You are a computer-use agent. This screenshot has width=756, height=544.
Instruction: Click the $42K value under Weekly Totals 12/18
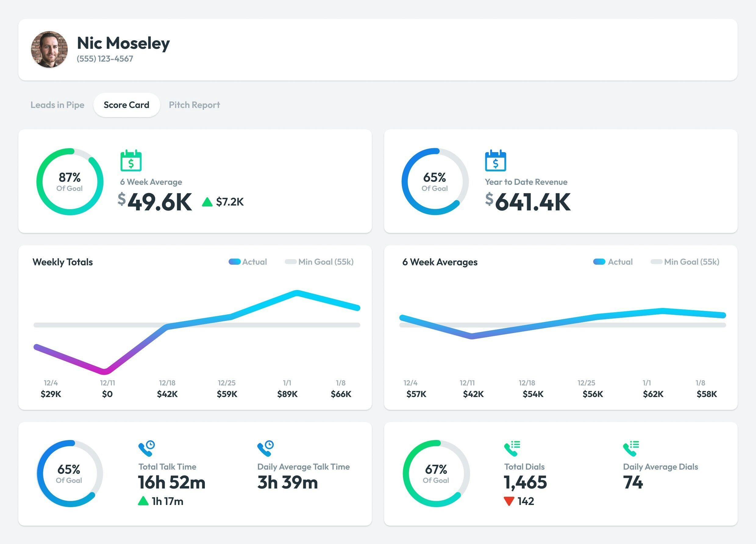(x=167, y=394)
